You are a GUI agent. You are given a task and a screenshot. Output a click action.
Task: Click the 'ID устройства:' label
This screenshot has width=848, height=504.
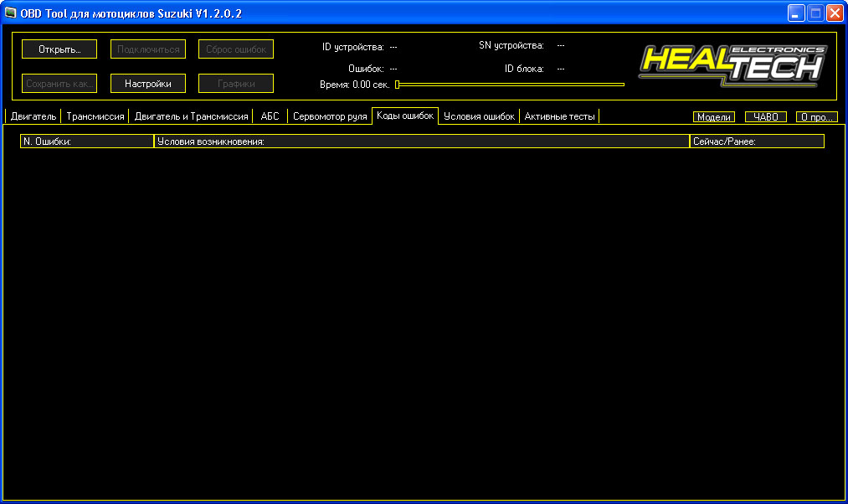(x=352, y=47)
